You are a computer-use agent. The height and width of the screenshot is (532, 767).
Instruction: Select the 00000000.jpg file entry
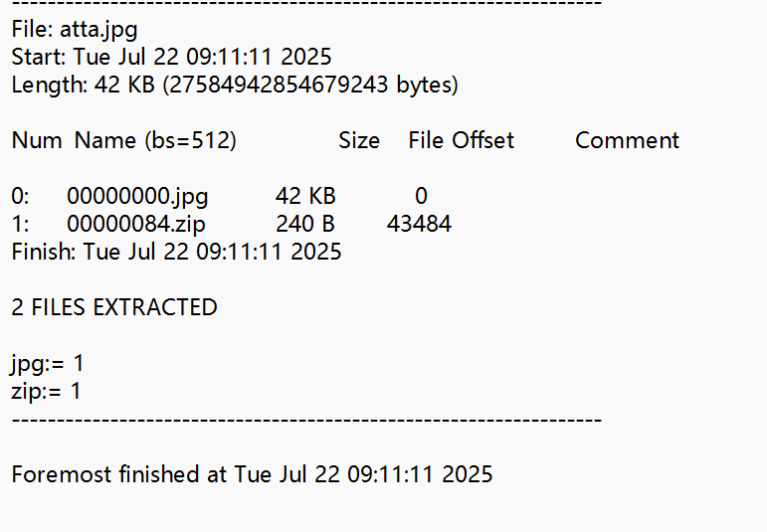coord(138,196)
